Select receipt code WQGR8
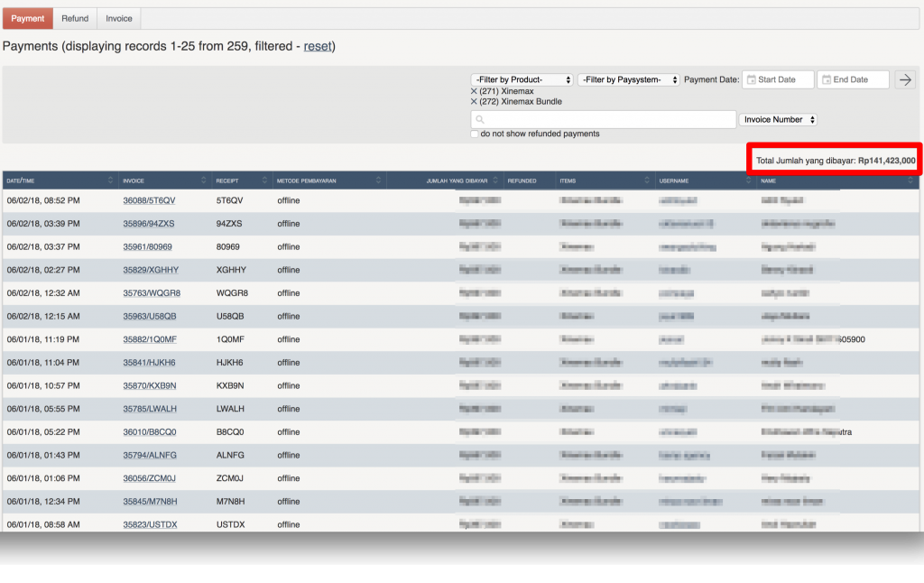 232,293
